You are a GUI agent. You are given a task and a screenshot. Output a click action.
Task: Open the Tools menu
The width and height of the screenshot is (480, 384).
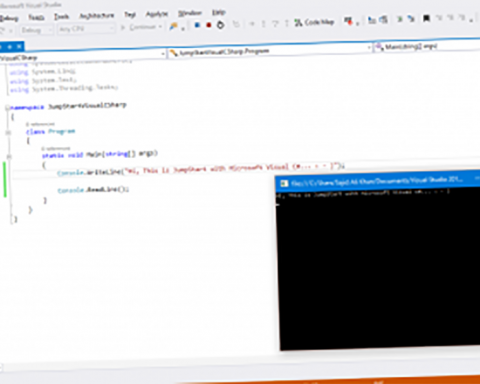coord(62,16)
